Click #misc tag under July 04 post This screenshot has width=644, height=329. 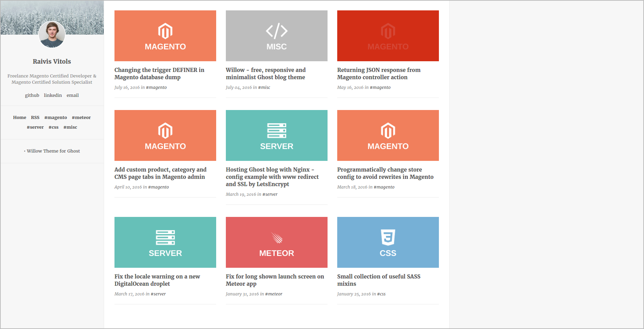(x=264, y=88)
